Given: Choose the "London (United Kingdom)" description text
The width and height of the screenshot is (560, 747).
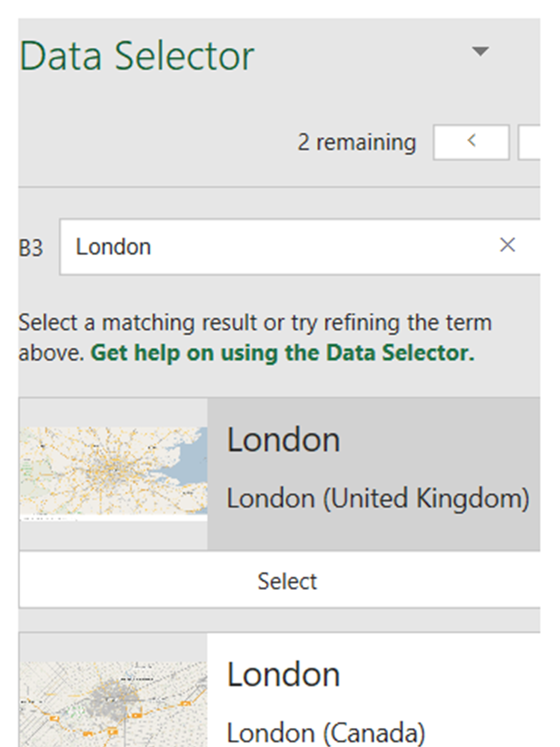Looking at the screenshot, I should click(378, 498).
